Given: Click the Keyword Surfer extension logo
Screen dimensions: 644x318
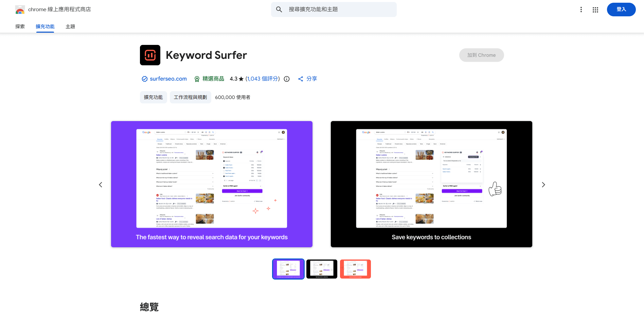Looking at the screenshot, I should coord(150,55).
